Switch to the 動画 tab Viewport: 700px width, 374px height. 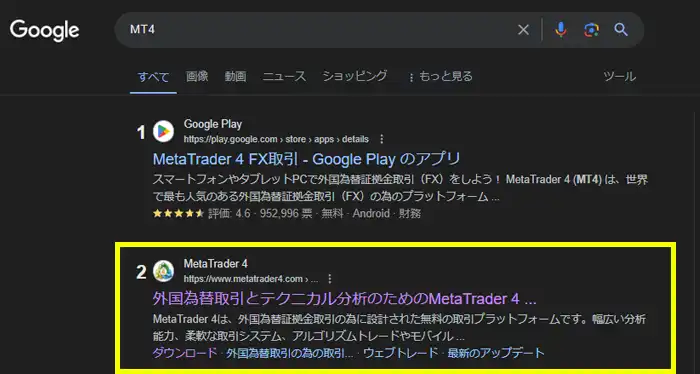click(x=235, y=76)
